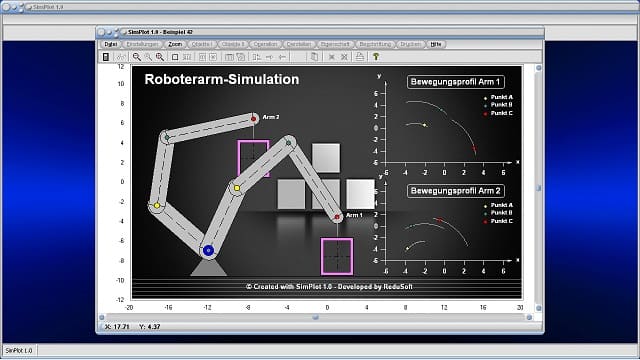Click the scroll-up button of vertical scrollbar

click(x=539, y=68)
